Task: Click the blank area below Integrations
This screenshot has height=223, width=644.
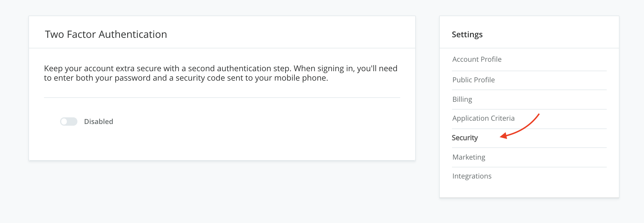Action: pos(529,189)
